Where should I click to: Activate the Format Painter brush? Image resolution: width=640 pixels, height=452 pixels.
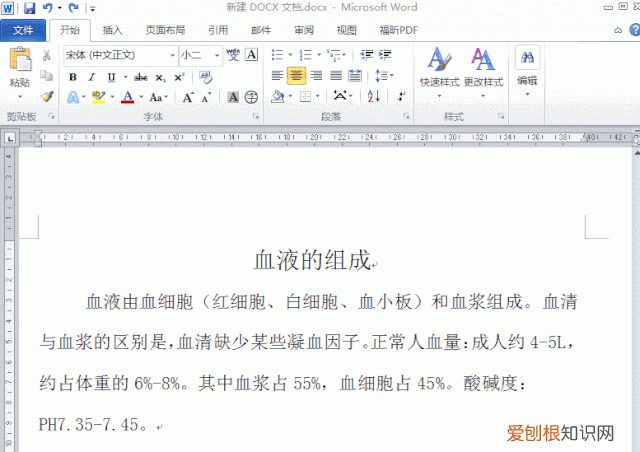point(47,97)
